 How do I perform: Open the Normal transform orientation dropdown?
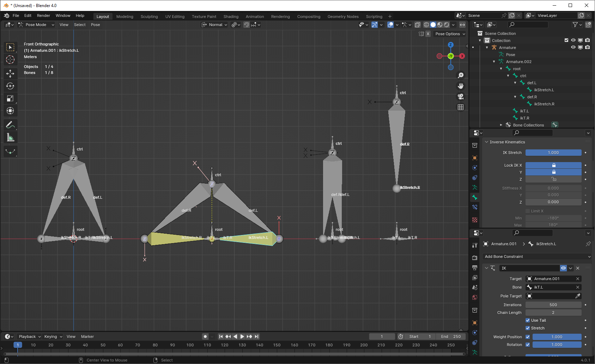[214, 25]
